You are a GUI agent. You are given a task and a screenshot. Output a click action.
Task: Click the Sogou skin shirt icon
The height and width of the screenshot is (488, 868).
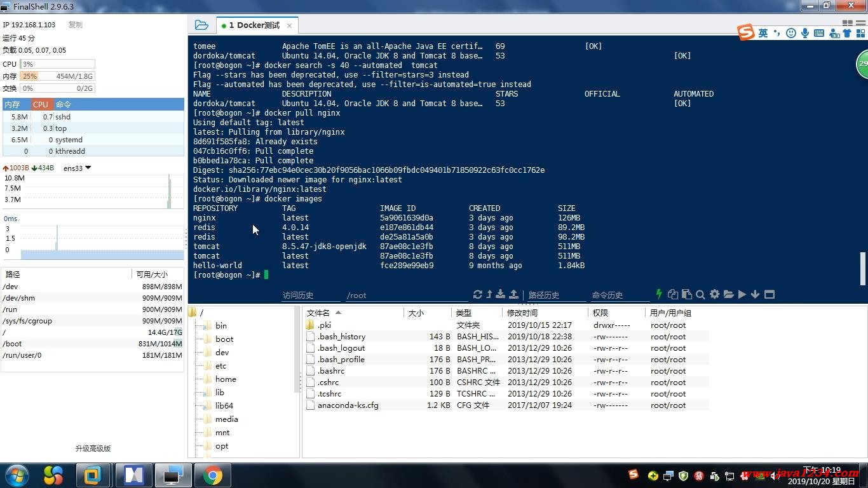[847, 33]
